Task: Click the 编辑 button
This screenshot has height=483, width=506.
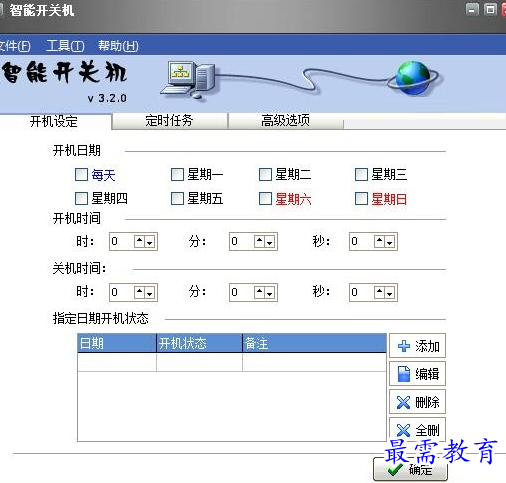Action: point(417,374)
